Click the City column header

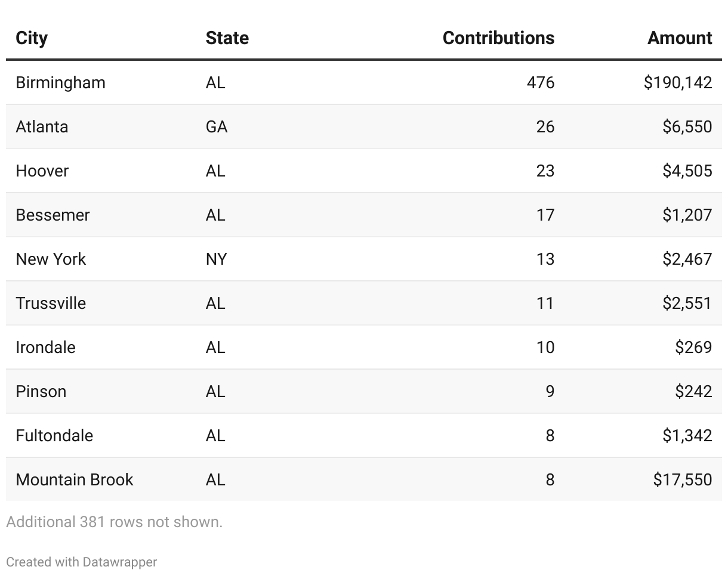[x=32, y=38]
